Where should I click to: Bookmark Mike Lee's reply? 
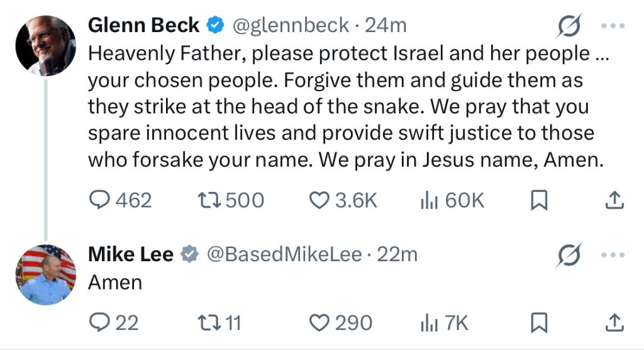pos(539,322)
